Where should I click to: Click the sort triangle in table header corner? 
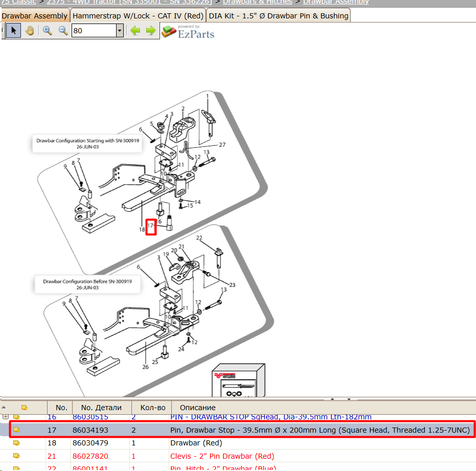[4, 408]
